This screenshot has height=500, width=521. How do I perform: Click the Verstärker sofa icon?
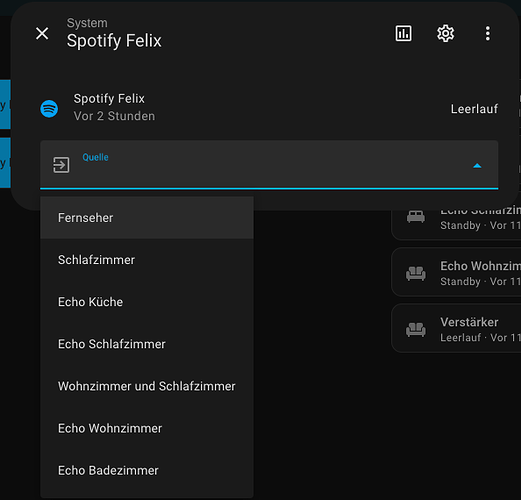(416, 329)
